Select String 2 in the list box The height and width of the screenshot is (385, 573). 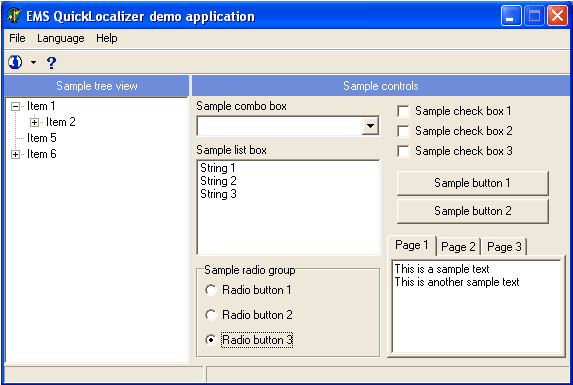(218, 181)
